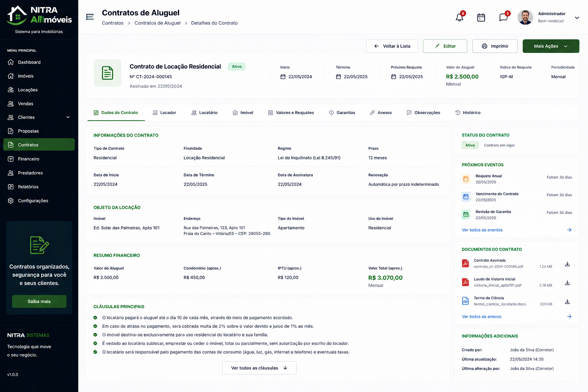Click the Editar button
588x392 pixels.
pos(445,46)
